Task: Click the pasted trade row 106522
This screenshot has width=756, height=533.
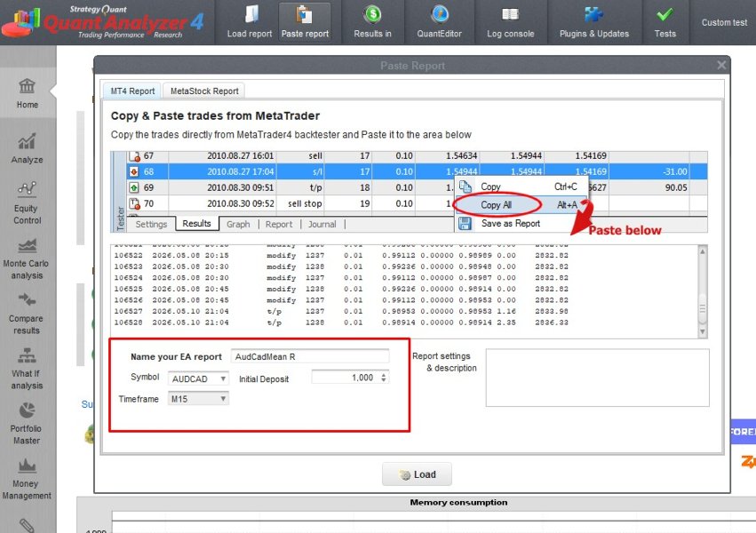Action: click(x=341, y=256)
